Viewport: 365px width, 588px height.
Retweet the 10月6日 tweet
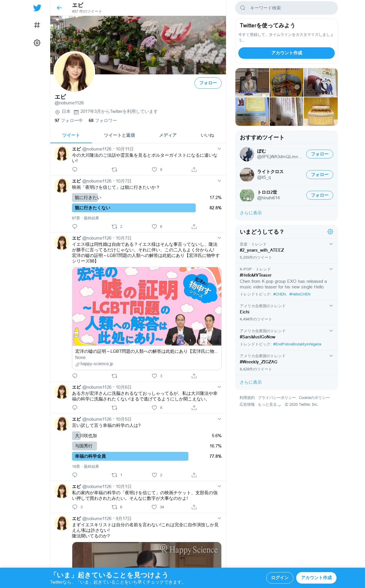tap(115, 408)
